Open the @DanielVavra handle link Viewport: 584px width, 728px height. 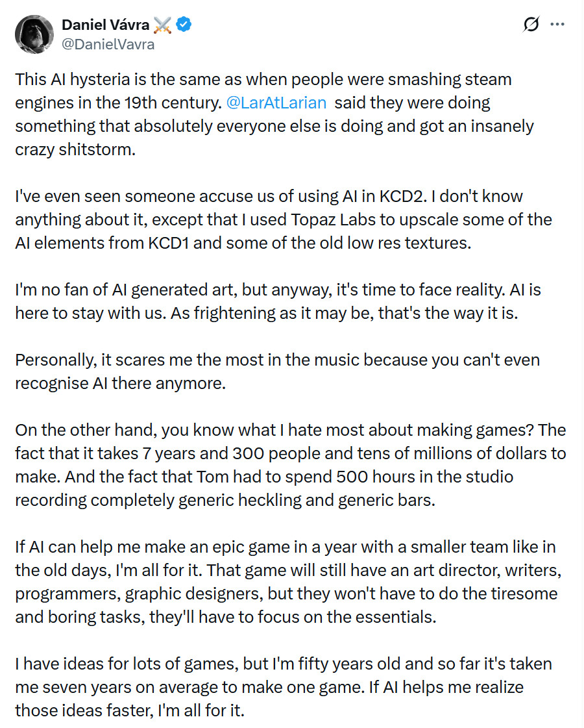point(108,44)
